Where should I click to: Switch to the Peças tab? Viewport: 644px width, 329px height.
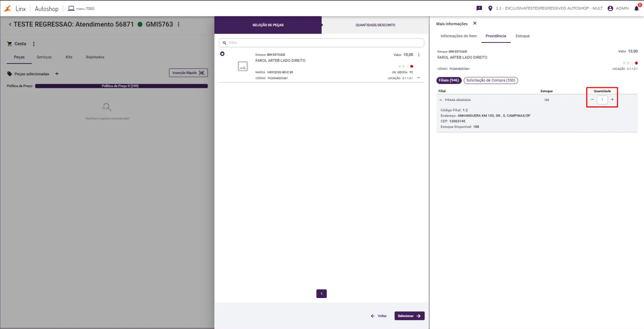(19, 57)
